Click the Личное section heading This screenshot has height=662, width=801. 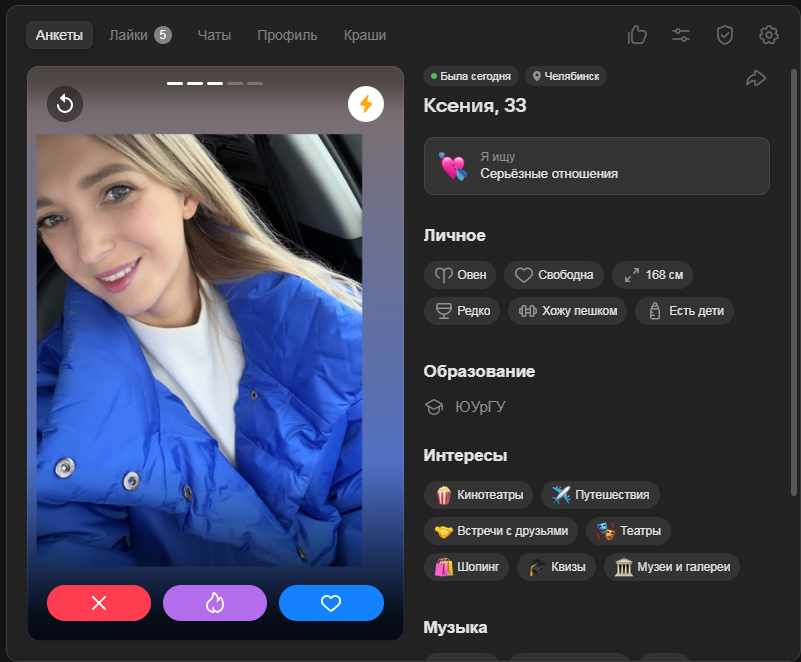coord(454,235)
